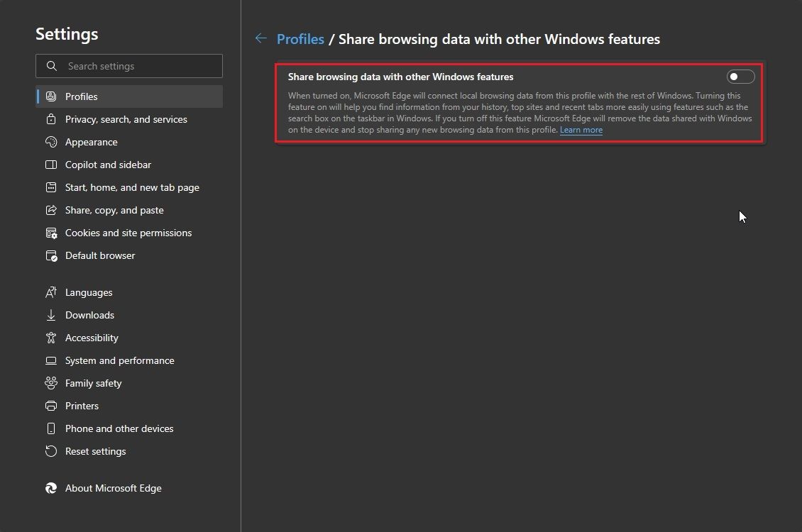The height and width of the screenshot is (532, 802).
Task: Open the About Microsoft Edge logo icon
Action: [x=50, y=488]
